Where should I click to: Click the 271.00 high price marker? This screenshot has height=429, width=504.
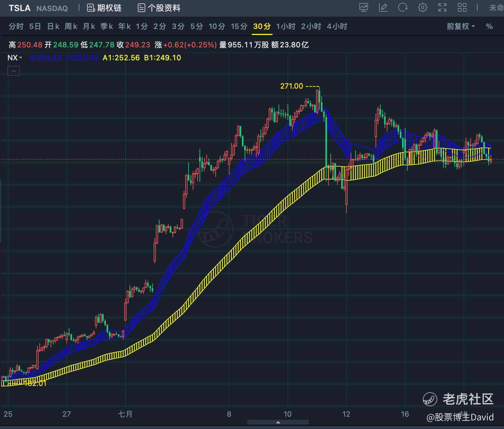292,86
